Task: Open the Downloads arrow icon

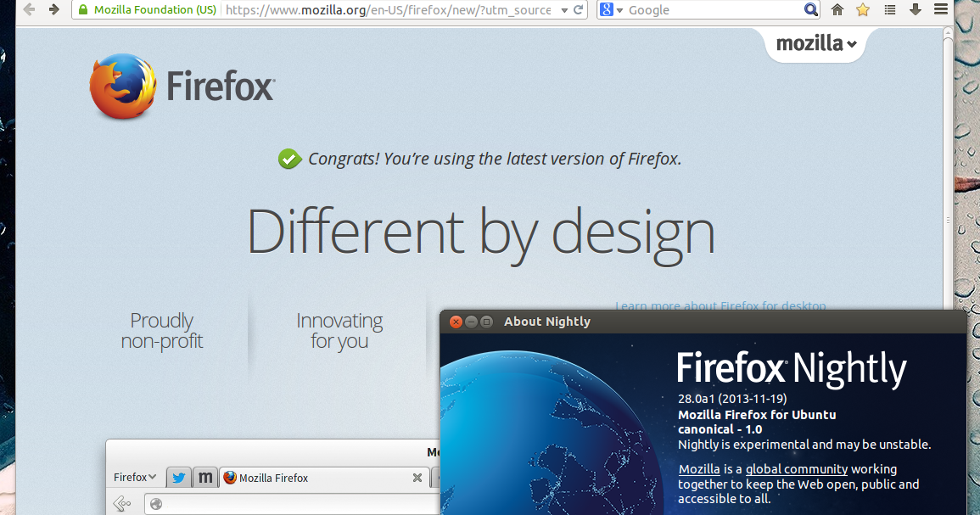Action: 916,9
